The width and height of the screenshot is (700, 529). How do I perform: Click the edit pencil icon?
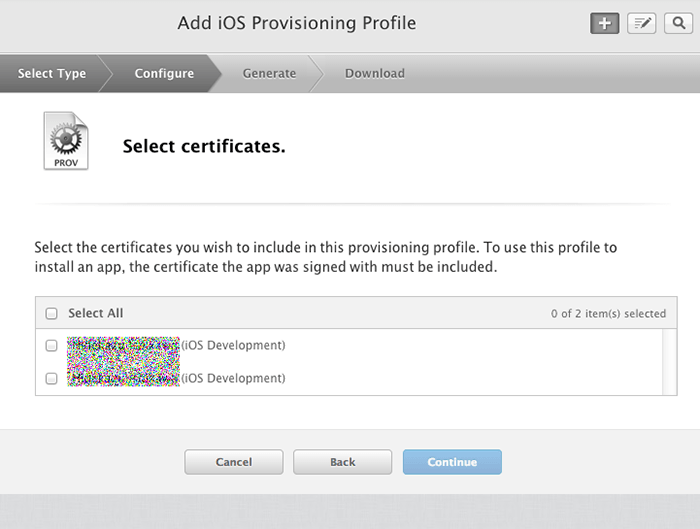(641, 24)
